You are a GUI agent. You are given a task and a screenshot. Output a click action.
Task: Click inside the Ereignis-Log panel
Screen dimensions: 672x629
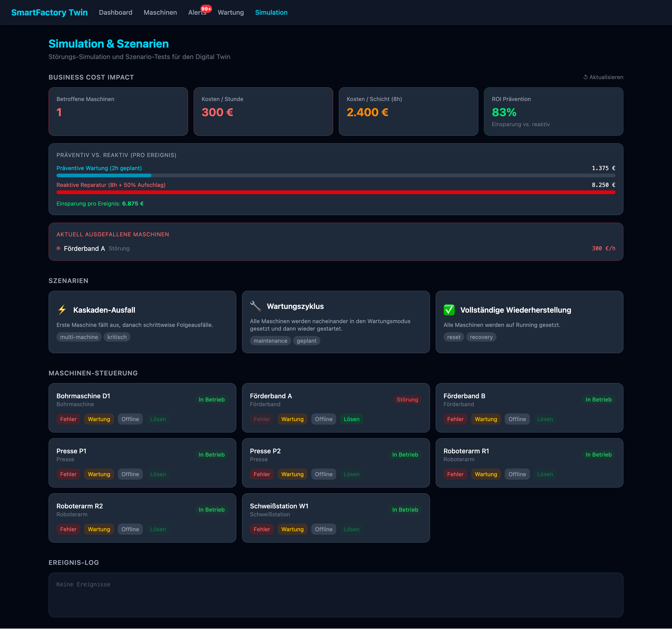point(335,594)
